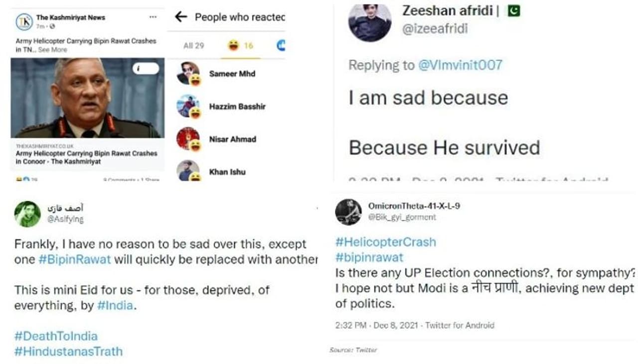The width and height of the screenshot is (638, 364).
Task: Click the @izeeafridi handle
Action: 435,29
